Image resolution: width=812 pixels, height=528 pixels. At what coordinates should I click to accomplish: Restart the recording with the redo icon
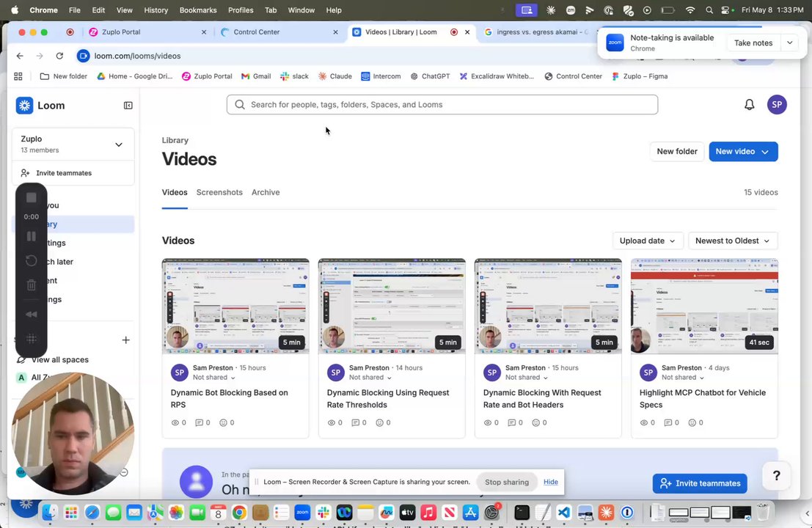click(31, 260)
